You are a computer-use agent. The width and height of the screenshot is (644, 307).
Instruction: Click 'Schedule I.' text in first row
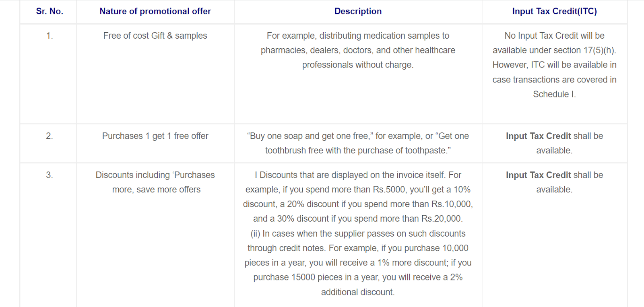tap(554, 94)
